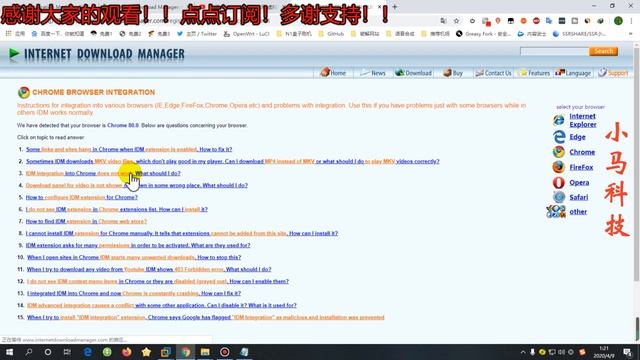Click the Edge browser icon in sidebar
640x360 pixels.
tap(559, 137)
